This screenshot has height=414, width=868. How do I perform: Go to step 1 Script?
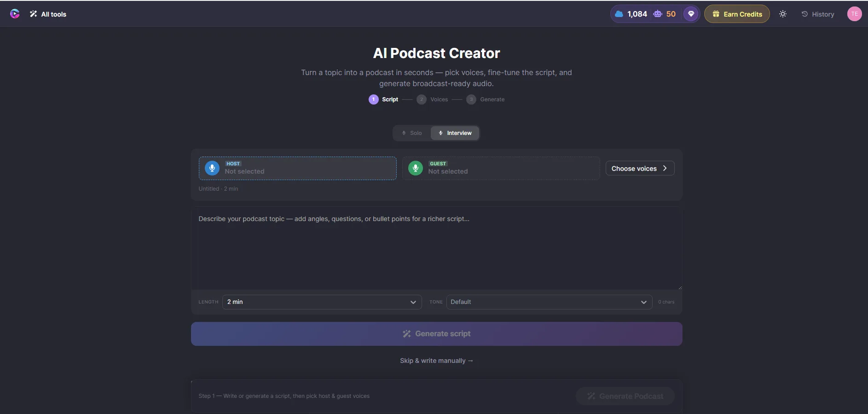383,99
